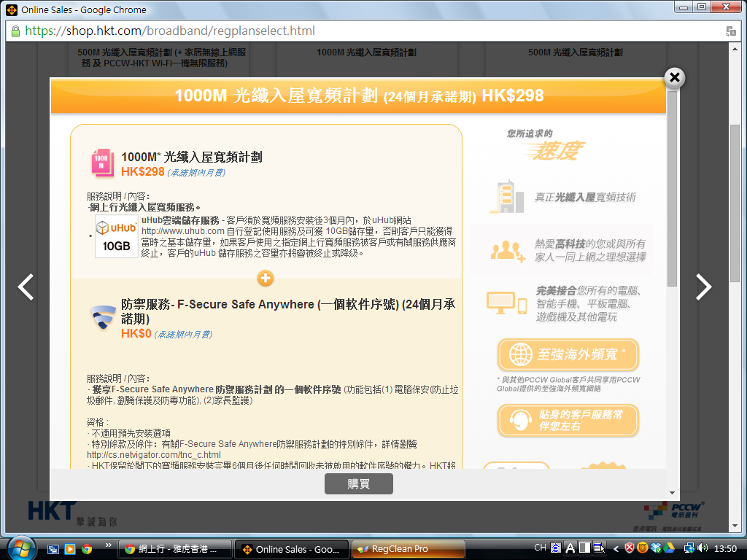747x560 pixels.
Task: Open Chrome from the quick launch bar
Action: (x=87, y=549)
